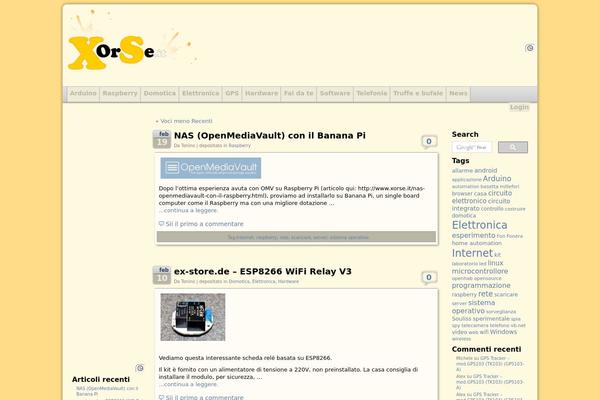
Task: Go to Voci meno Recenti link
Action: (x=184, y=121)
